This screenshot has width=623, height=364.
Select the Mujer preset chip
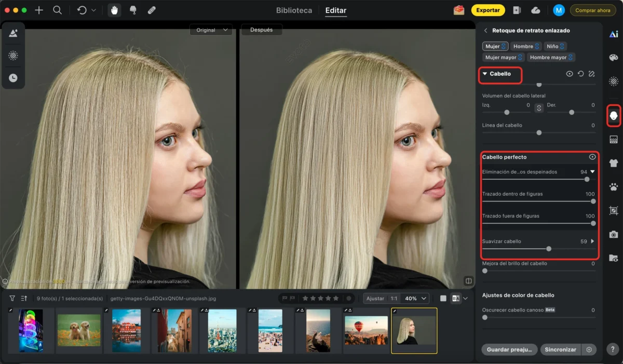pyautogui.click(x=495, y=46)
